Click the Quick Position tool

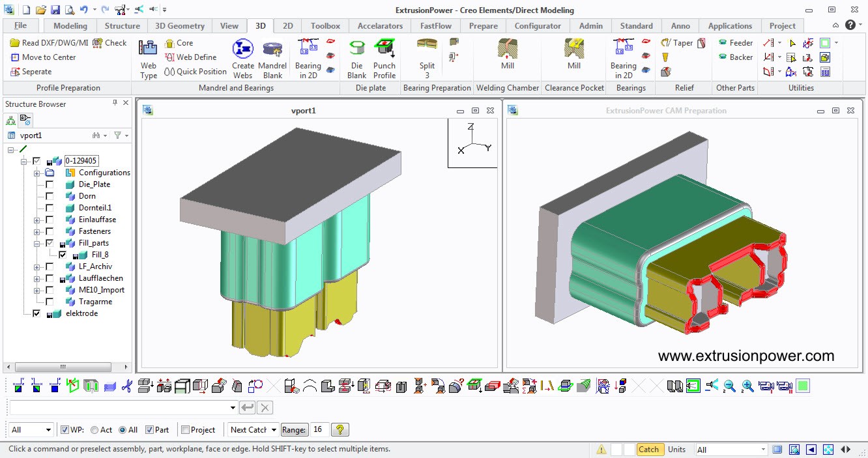pyautogui.click(x=195, y=72)
